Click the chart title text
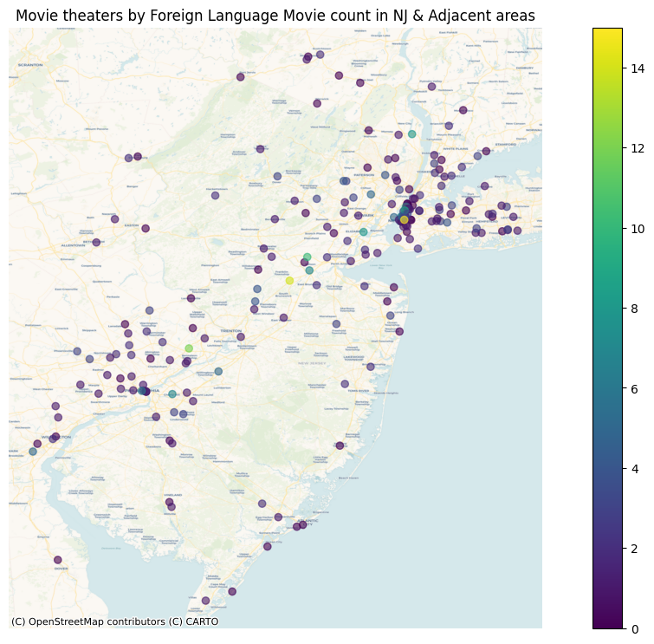The height and width of the screenshot is (644, 654). pyautogui.click(x=275, y=16)
